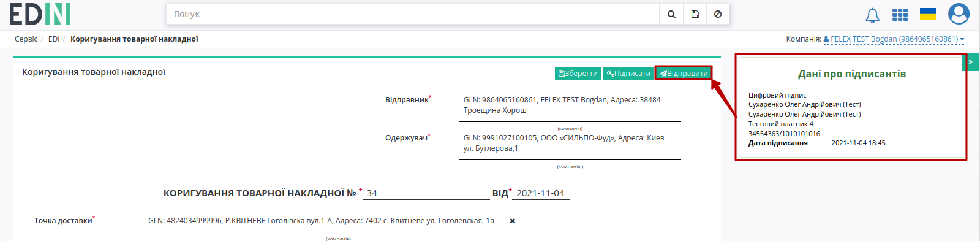This screenshot has height=241, width=980.
Task: Click the 34554363/1010101016 code text
Action: (x=784, y=134)
